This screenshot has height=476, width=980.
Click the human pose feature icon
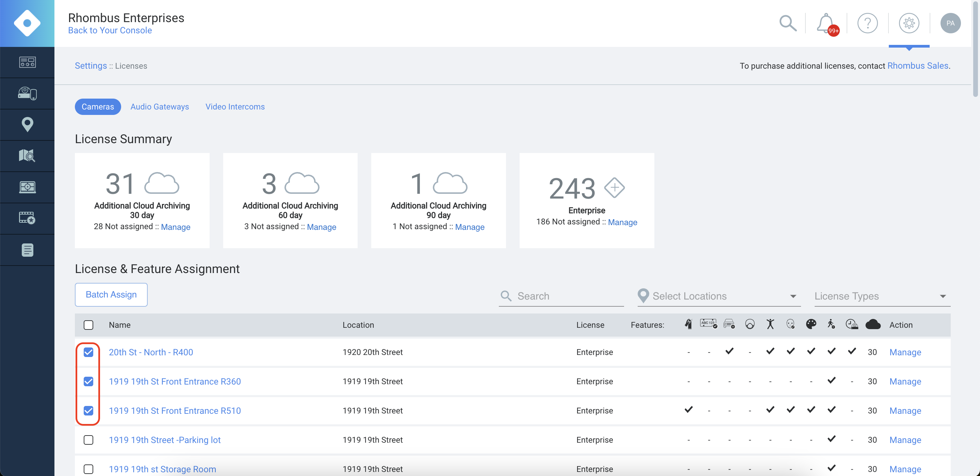click(x=770, y=324)
